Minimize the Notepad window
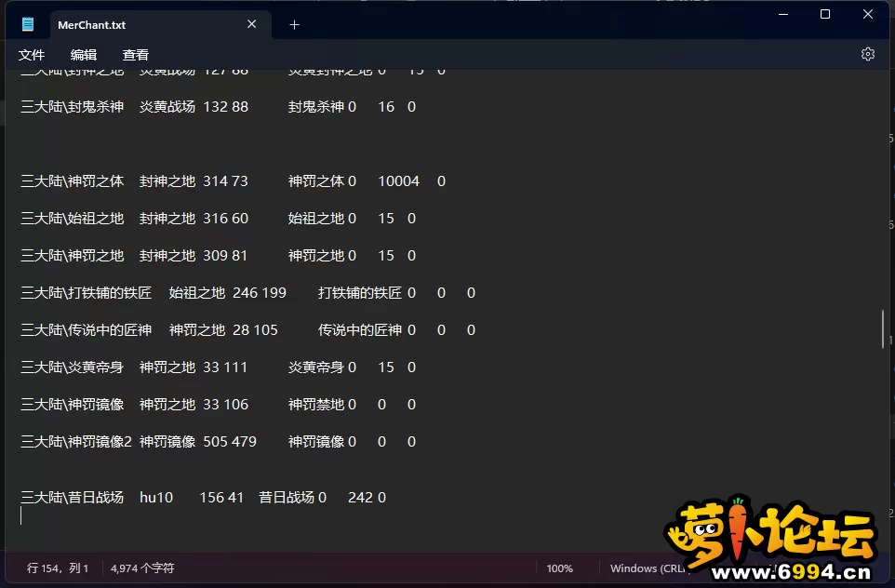 pos(783,14)
